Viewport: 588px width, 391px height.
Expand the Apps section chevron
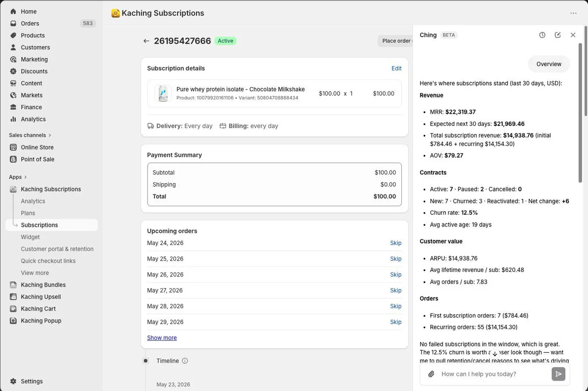25,177
